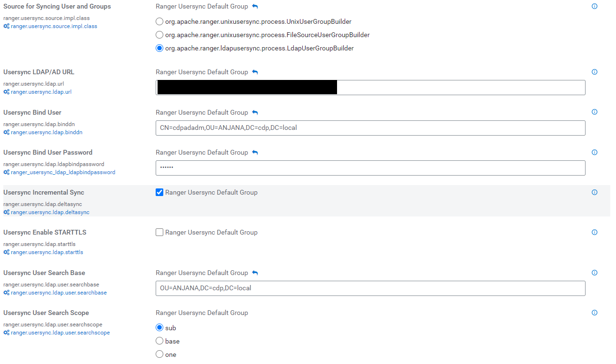Screen dimensions: 616x364
Task: Open ranger.usersync.ldap.user.searchscope link
Action: pos(60,333)
